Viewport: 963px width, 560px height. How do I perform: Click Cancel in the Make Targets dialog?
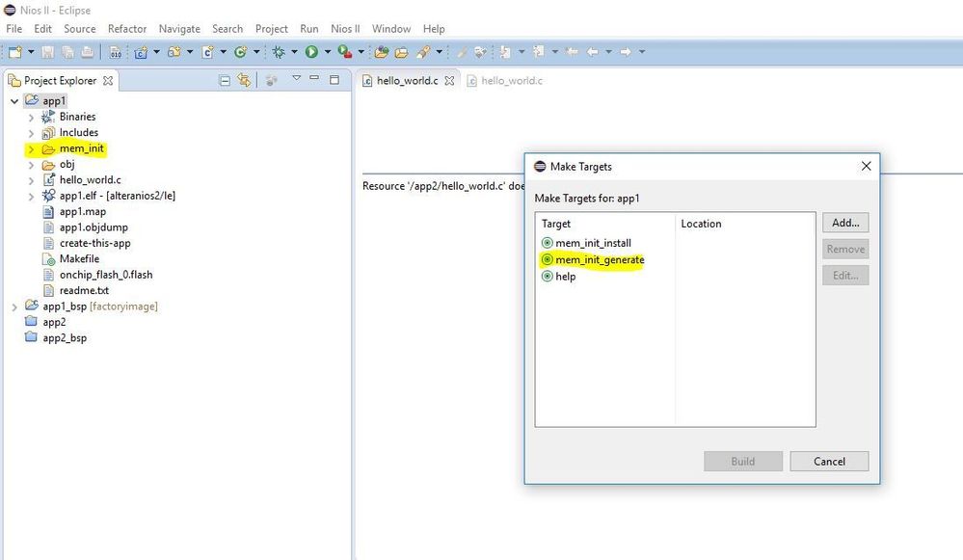pos(829,461)
